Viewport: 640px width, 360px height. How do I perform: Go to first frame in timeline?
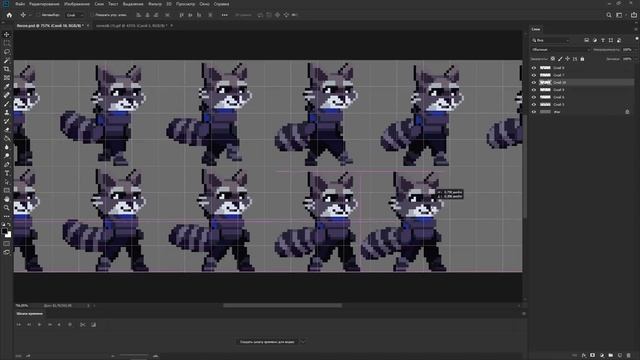point(19,324)
